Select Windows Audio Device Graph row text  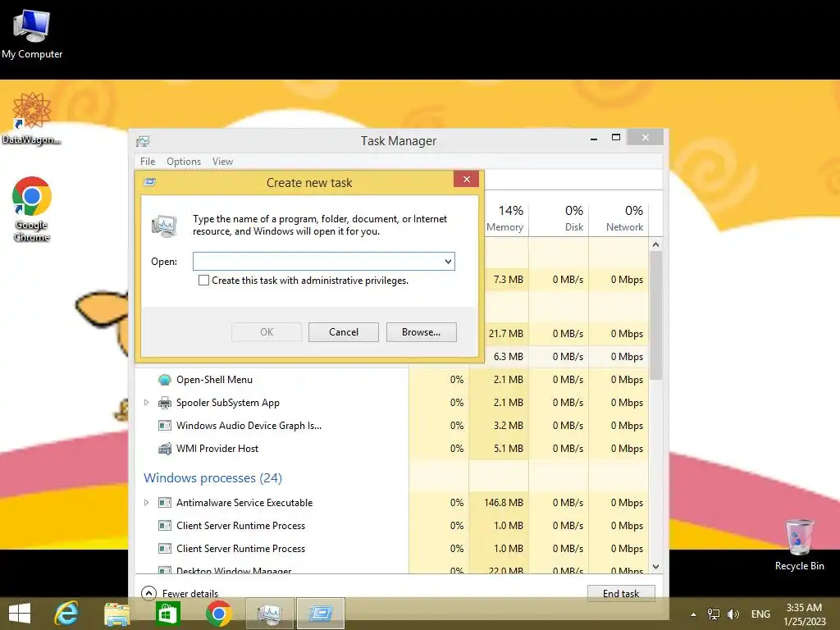(249, 426)
